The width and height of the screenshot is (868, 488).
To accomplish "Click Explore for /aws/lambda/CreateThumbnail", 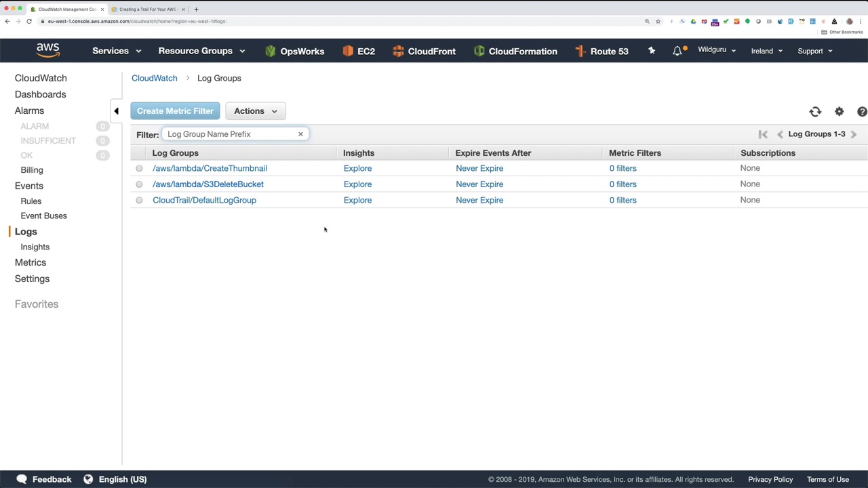I will 357,168.
